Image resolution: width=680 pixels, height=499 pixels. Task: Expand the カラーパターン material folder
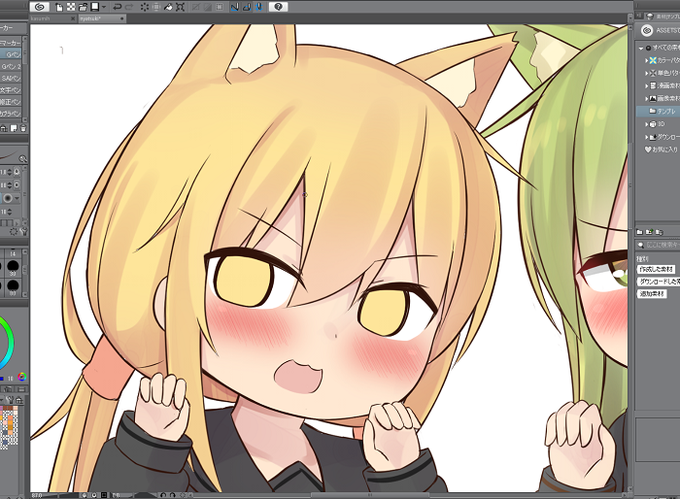click(x=646, y=61)
